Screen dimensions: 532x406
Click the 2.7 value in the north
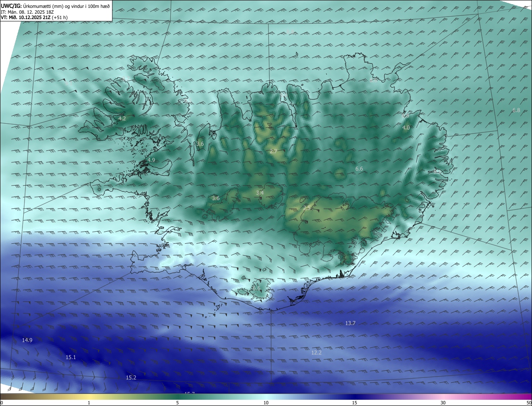(x=273, y=151)
